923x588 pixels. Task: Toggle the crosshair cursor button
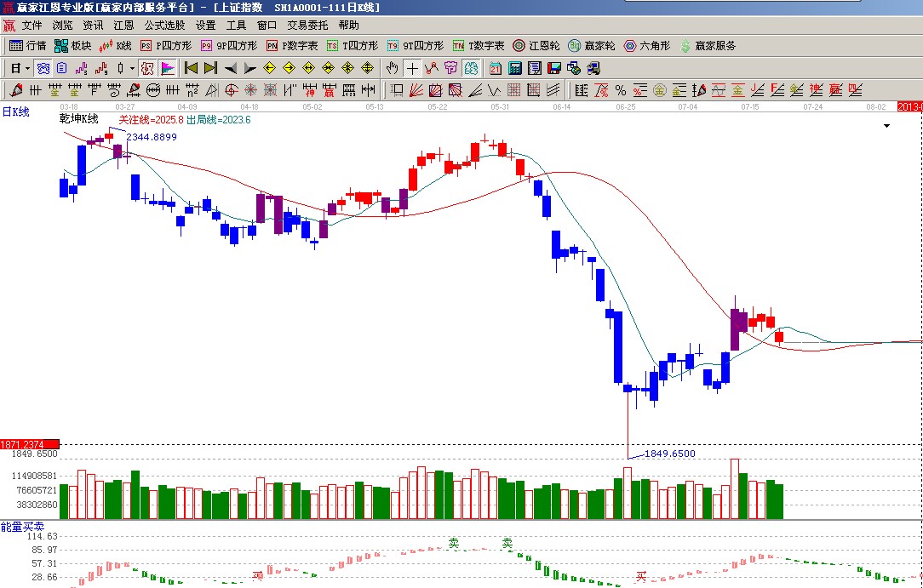(x=412, y=68)
